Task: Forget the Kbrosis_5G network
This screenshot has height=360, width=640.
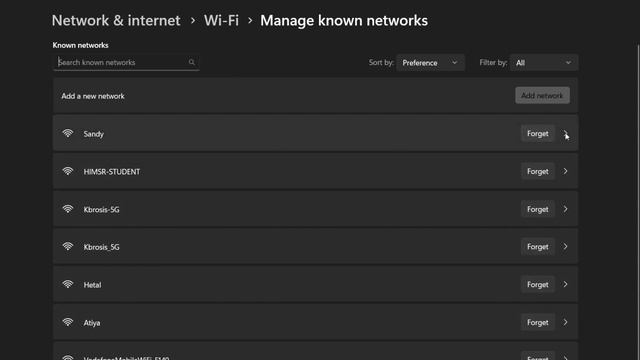Action: 538,247
